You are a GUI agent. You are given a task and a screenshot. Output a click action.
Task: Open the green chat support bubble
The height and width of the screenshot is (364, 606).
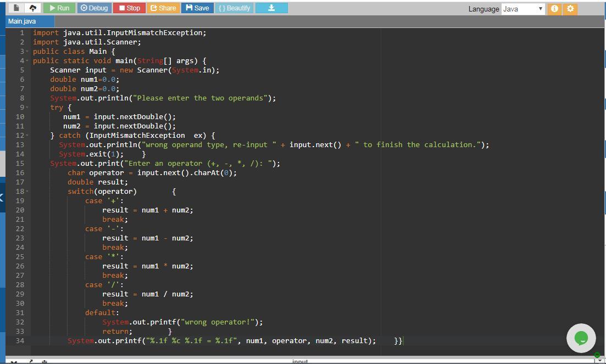click(x=581, y=338)
